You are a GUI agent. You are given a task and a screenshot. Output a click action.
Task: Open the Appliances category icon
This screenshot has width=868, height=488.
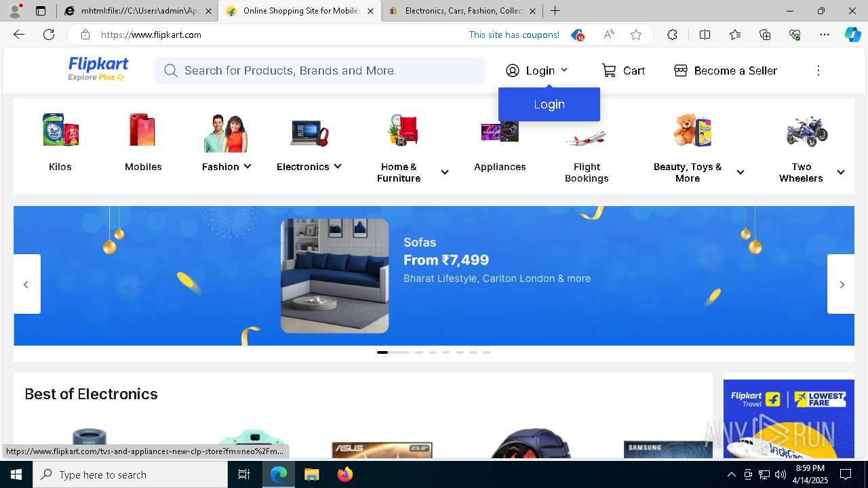click(x=500, y=131)
